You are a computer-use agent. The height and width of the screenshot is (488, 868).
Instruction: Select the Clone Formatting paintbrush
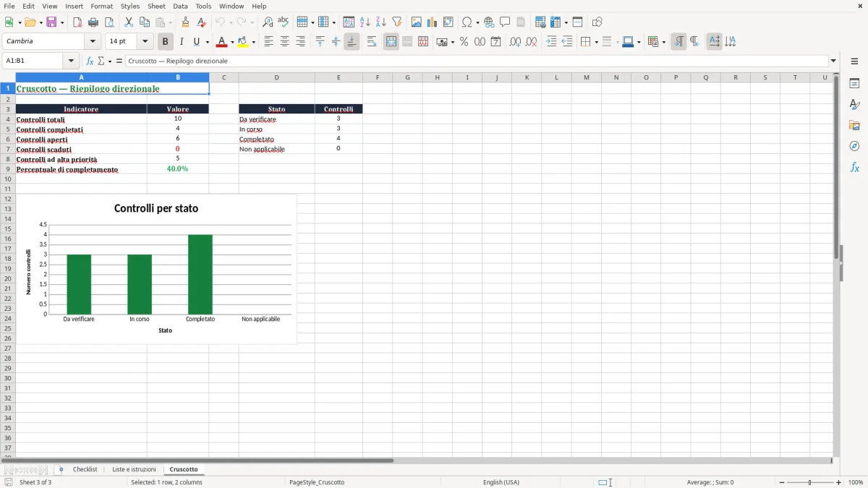tap(186, 22)
